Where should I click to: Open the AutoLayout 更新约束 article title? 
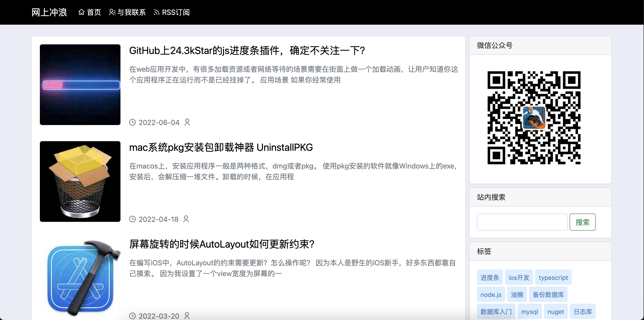pos(221,244)
